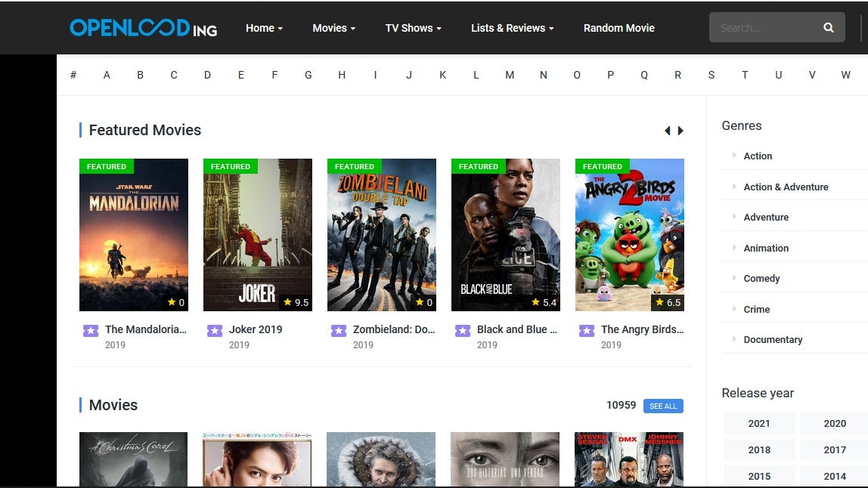
Task: Choose release year 2021
Action: point(759,423)
